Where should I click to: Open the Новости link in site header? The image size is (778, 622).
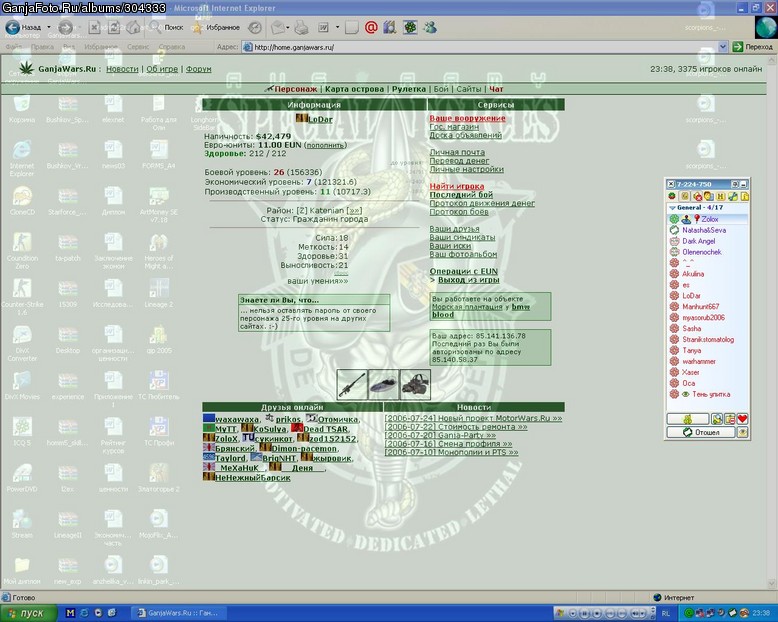click(x=122, y=69)
